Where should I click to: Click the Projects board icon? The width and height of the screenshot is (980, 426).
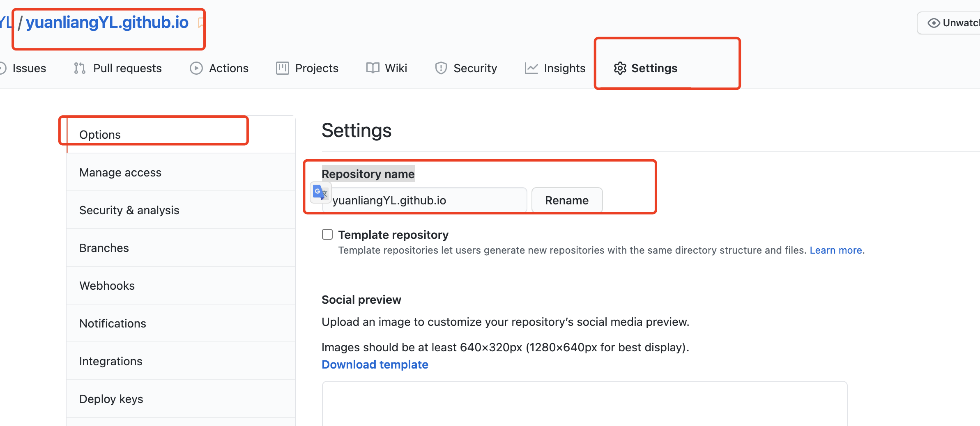click(282, 68)
